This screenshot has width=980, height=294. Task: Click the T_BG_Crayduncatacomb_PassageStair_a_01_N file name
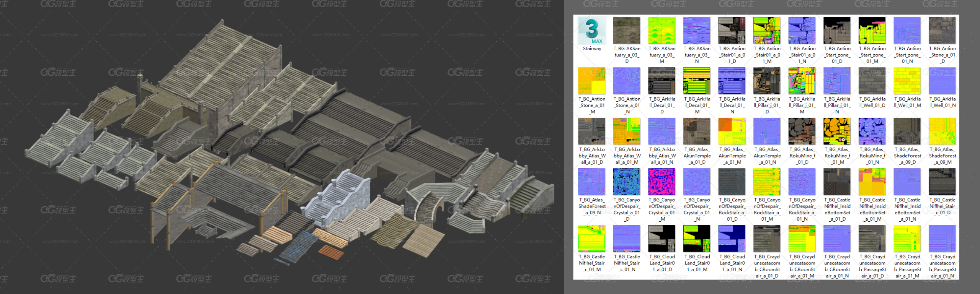pyautogui.click(x=942, y=266)
